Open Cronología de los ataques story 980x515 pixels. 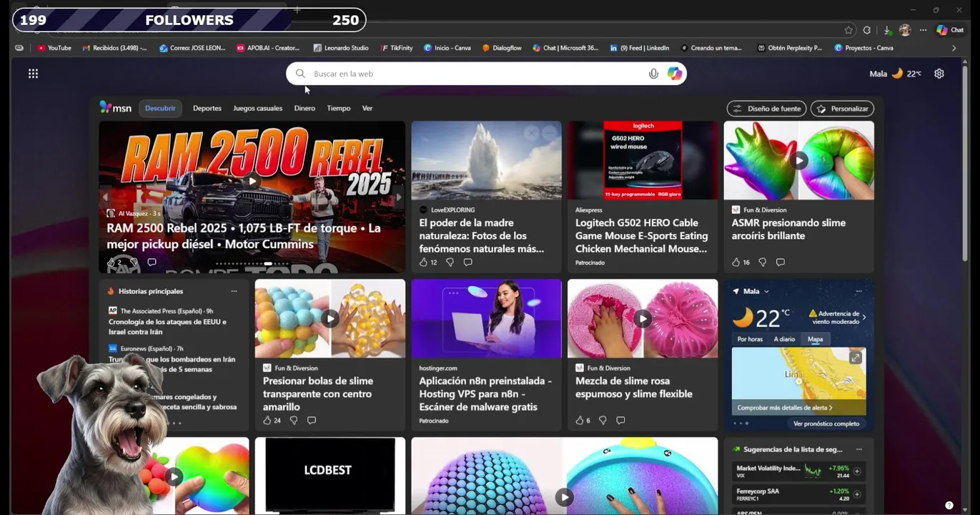(167, 327)
